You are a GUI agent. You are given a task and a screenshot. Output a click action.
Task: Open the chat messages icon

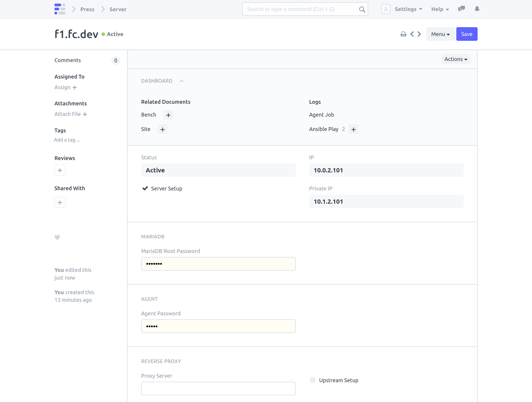tap(461, 9)
